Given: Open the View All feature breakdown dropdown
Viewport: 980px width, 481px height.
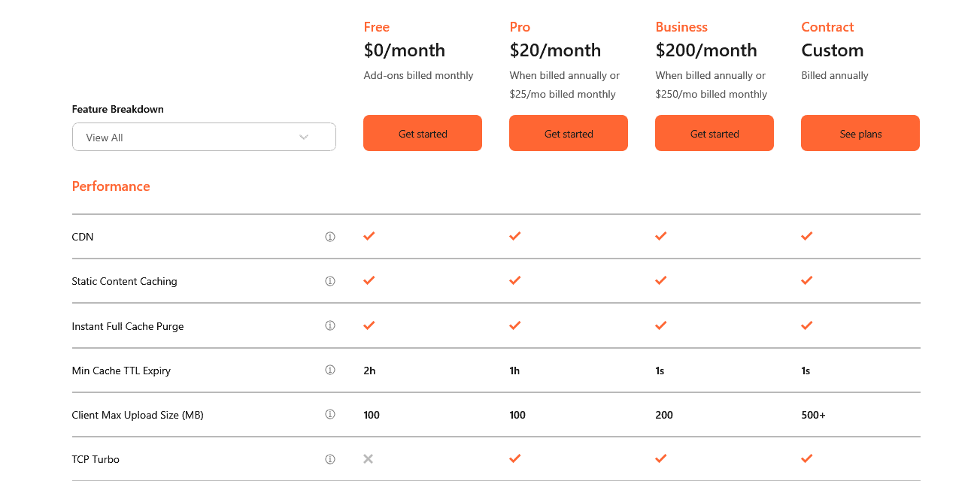Looking at the screenshot, I should (204, 137).
